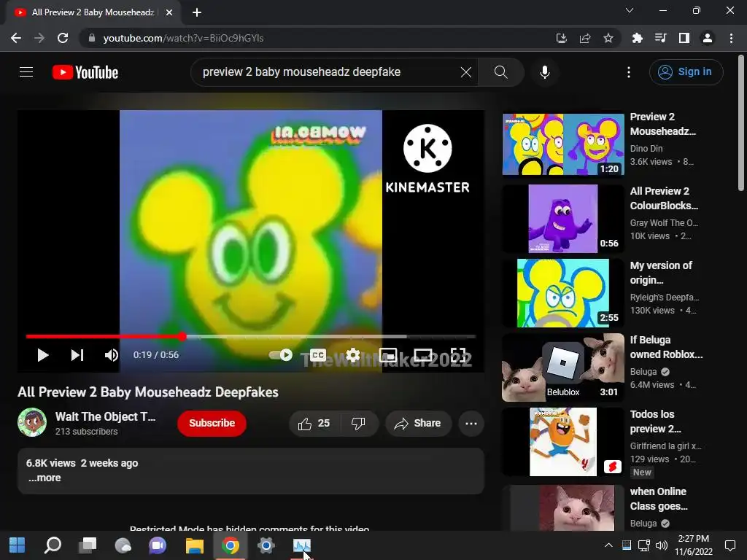
Task: Open Walt The Object T... channel avatar
Action: (32, 422)
